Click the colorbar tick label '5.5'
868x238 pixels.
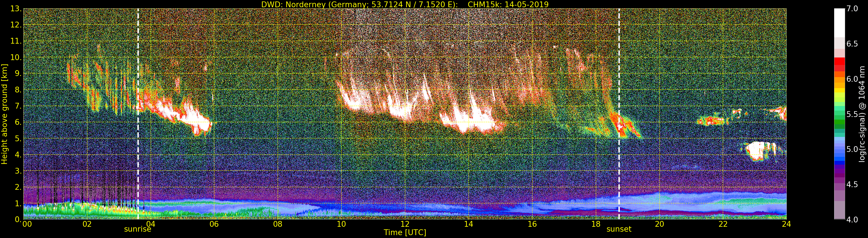[852, 114]
